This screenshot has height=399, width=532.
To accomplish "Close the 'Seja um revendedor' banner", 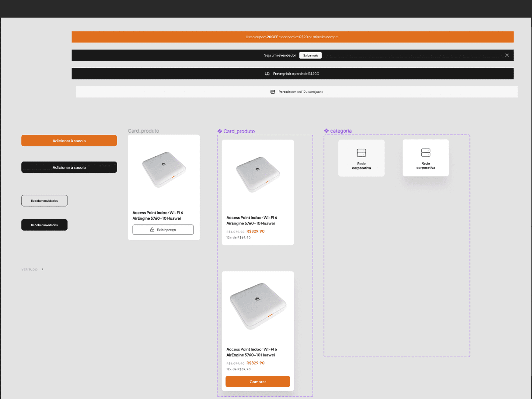I will pyautogui.click(x=507, y=55).
